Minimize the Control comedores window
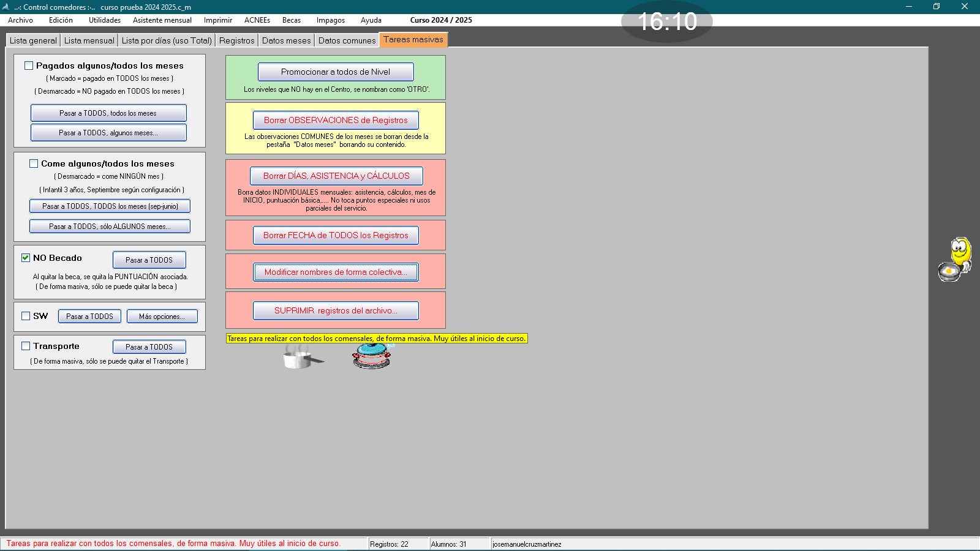 [x=909, y=7]
